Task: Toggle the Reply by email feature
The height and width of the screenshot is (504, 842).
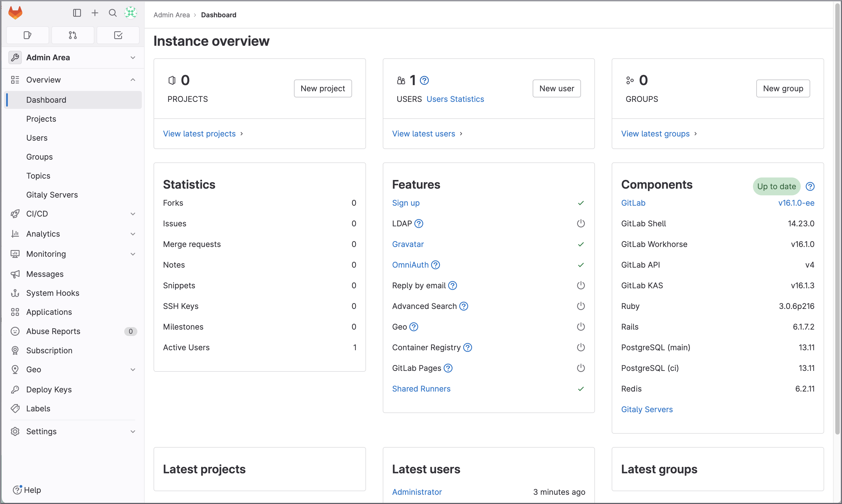Action: coord(580,285)
